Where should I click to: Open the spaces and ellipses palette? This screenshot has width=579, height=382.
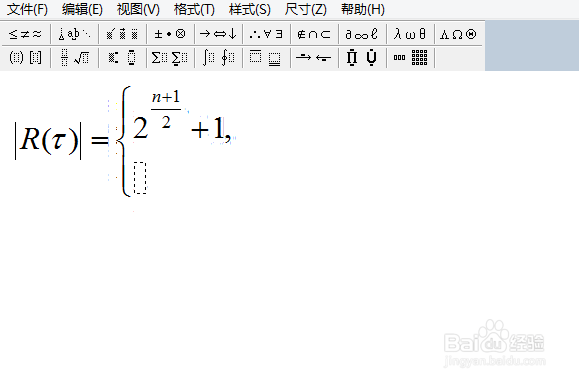coord(74,34)
